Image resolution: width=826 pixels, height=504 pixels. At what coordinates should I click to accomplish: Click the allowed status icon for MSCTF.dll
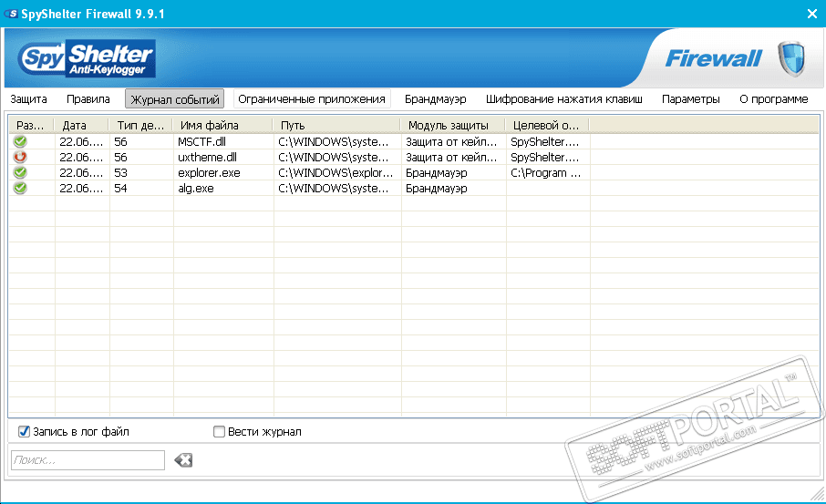coord(21,141)
